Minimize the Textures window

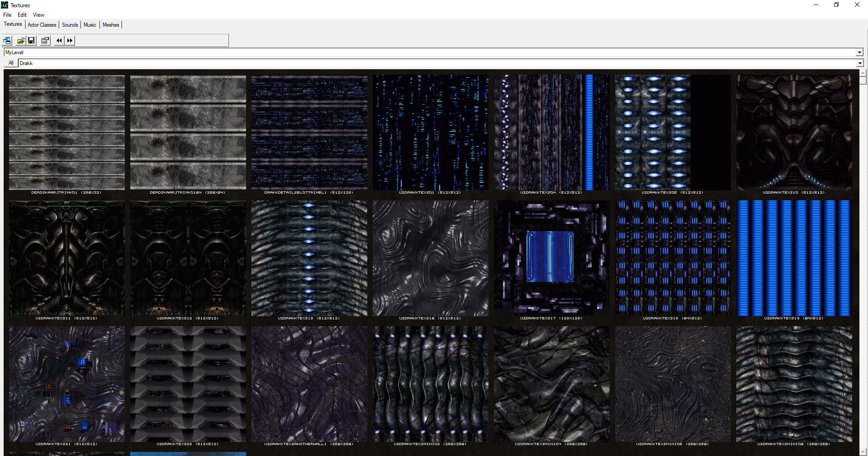click(x=816, y=5)
